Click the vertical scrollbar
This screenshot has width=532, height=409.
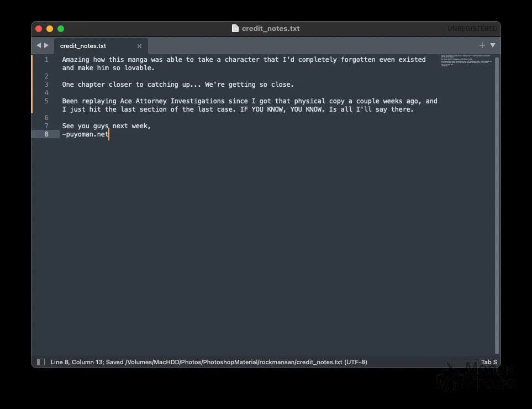coord(497,206)
